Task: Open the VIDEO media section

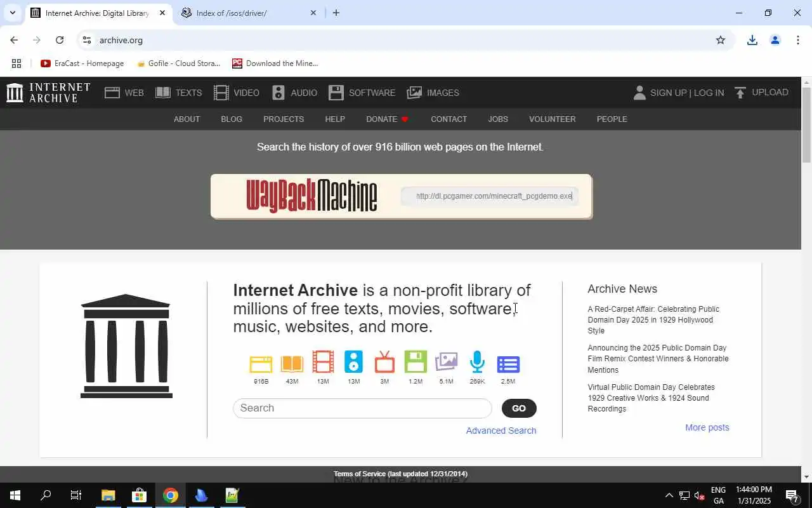Action: (236, 93)
